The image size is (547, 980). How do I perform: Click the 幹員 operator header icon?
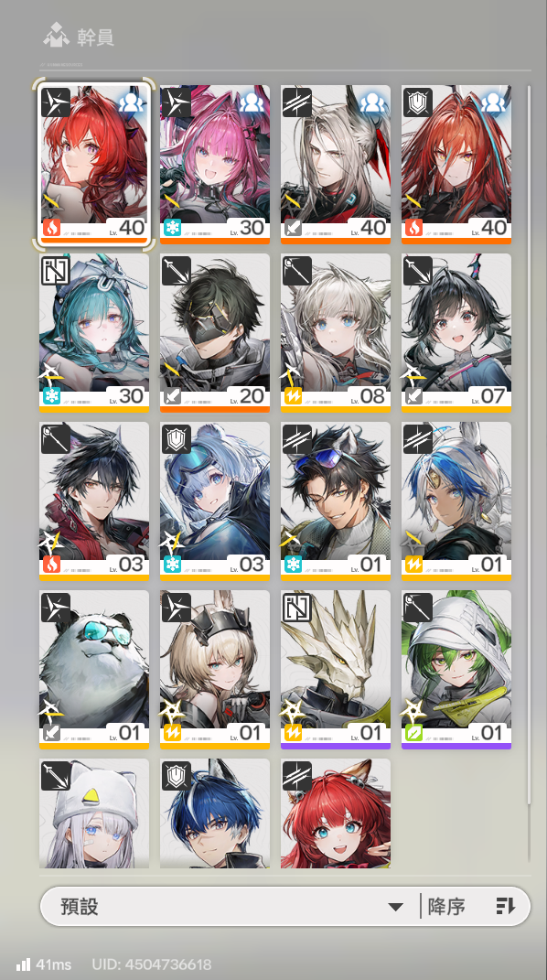tap(56, 35)
